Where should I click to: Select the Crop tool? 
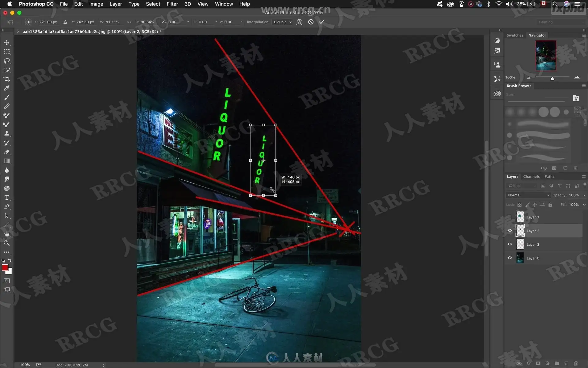click(x=6, y=79)
